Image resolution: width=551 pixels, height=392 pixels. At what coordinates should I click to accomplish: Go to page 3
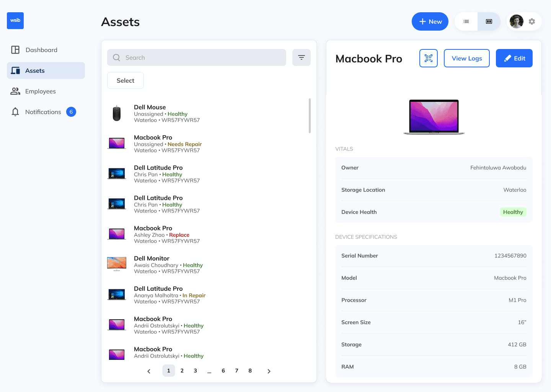tap(196, 371)
